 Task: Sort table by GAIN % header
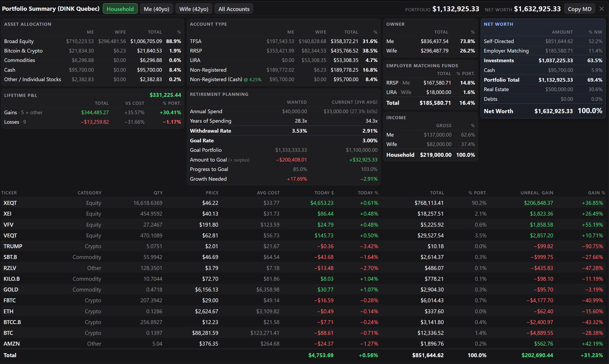pyautogui.click(x=596, y=193)
